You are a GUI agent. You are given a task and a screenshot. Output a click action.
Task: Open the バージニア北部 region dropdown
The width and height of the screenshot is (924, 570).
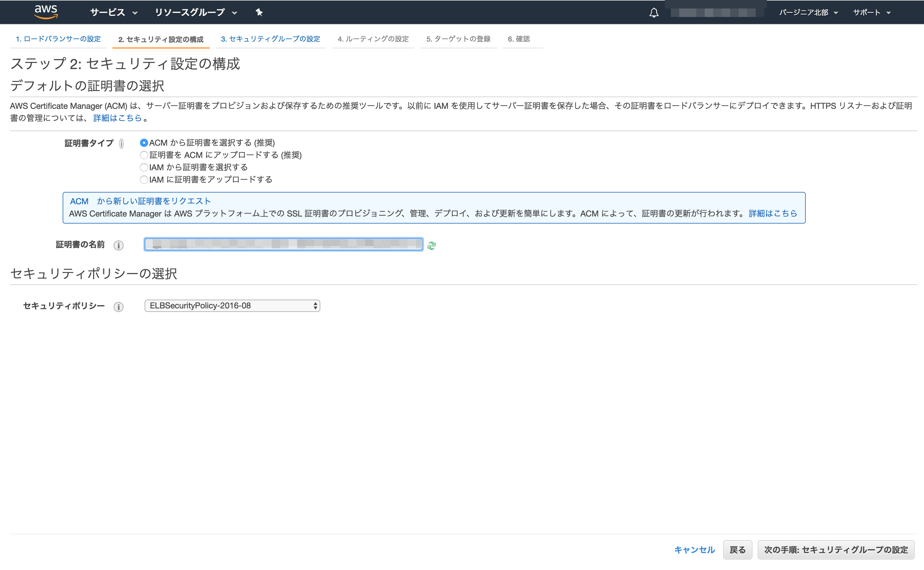point(808,13)
